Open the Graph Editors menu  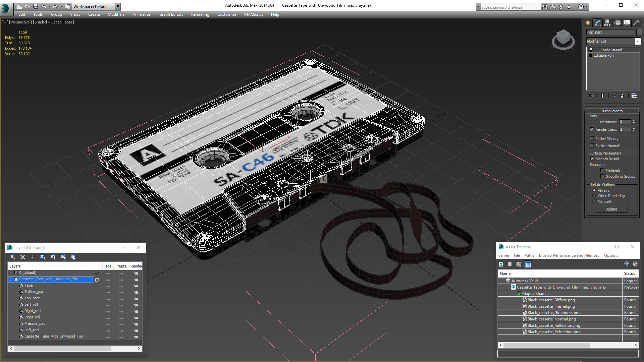pos(171,14)
